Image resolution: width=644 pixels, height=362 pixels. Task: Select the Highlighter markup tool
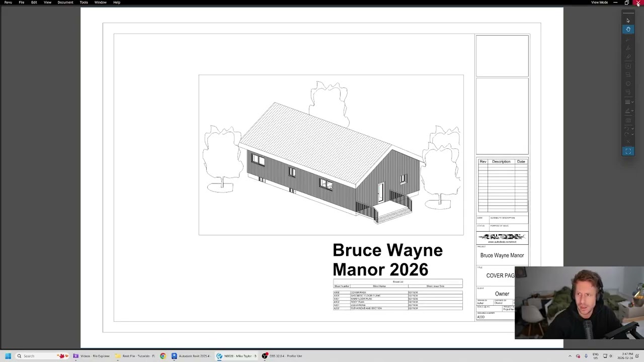coord(628,48)
